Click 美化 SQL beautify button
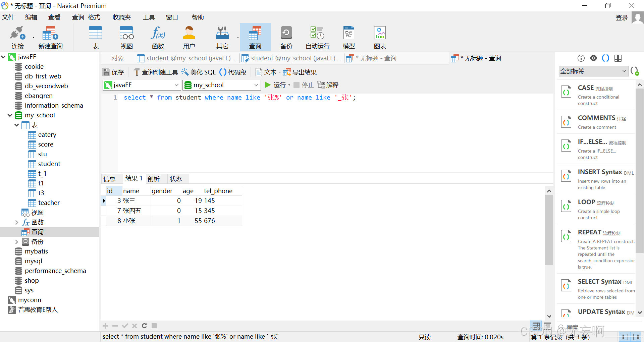This screenshot has height=342, width=644. pyautogui.click(x=199, y=72)
